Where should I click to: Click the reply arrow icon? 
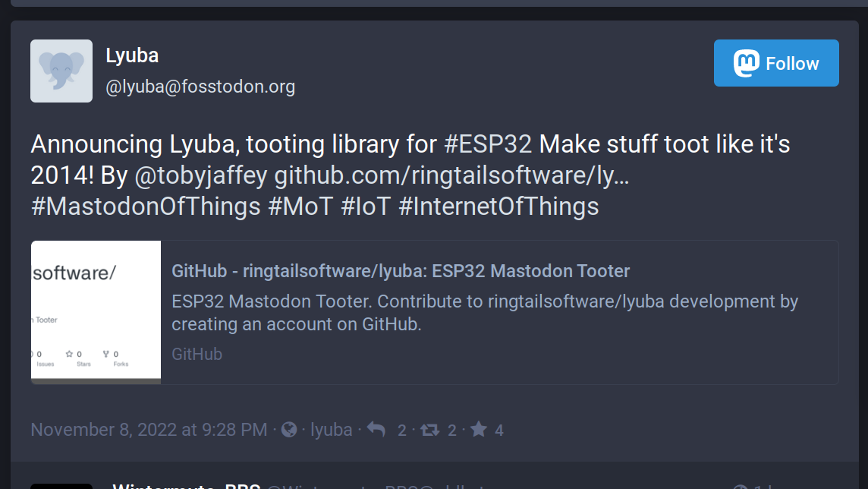click(376, 430)
